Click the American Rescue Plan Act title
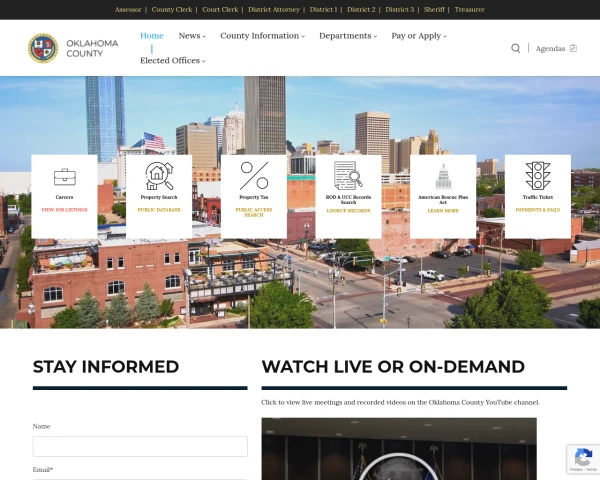The width and height of the screenshot is (600, 480). pyautogui.click(x=443, y=199)
